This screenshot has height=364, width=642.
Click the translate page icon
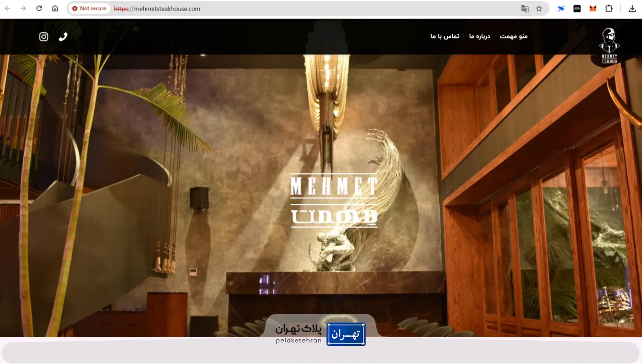click(525, 9)
